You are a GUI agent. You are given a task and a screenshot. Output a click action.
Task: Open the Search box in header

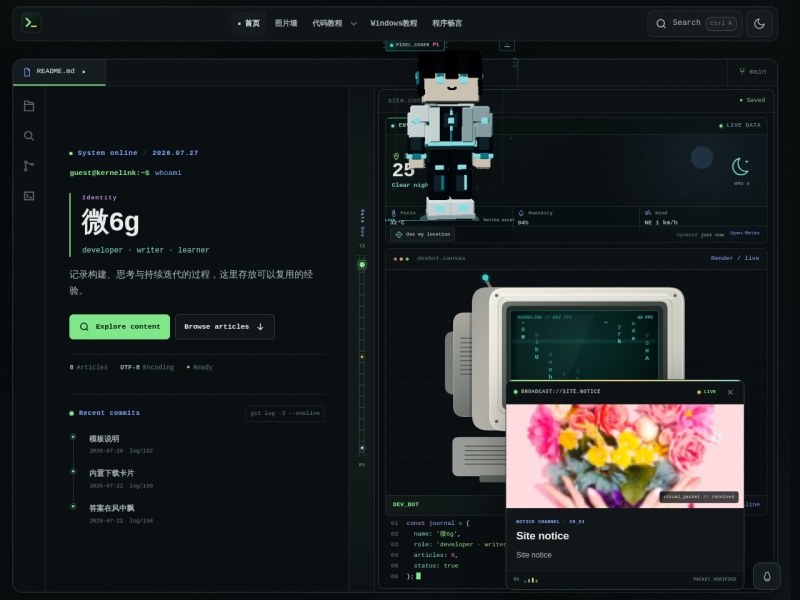click(695, 23)
